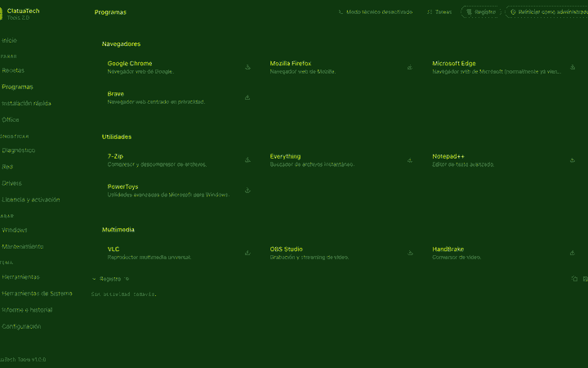The height and width of the screenshot is (368, 588).
Task: Collapse the Registro log panel chevron
Action: [94, 279]
